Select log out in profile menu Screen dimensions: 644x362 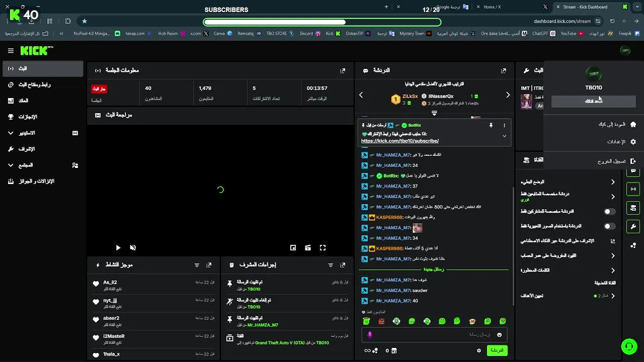coord(611,161)
